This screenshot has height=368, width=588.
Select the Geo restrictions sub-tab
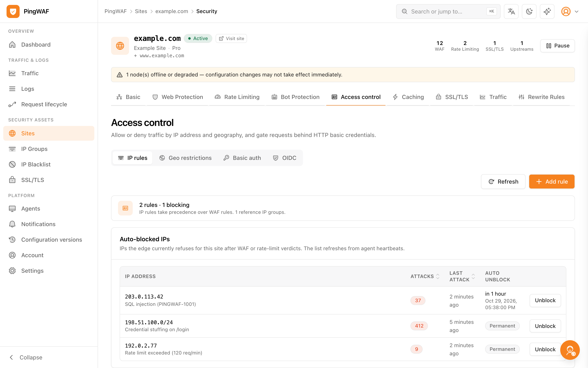click(185, 158)
